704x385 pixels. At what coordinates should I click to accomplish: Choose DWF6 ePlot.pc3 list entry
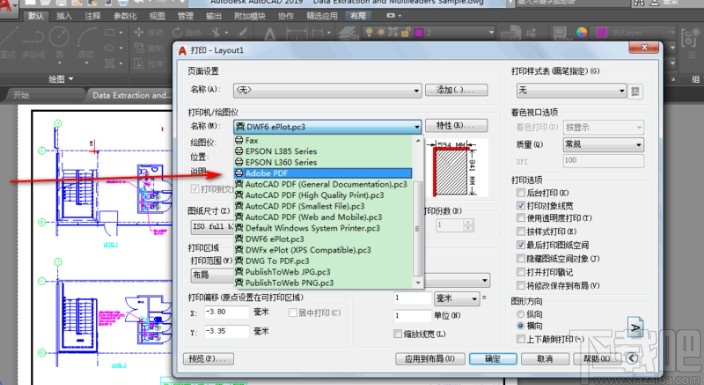pos(322,239)
